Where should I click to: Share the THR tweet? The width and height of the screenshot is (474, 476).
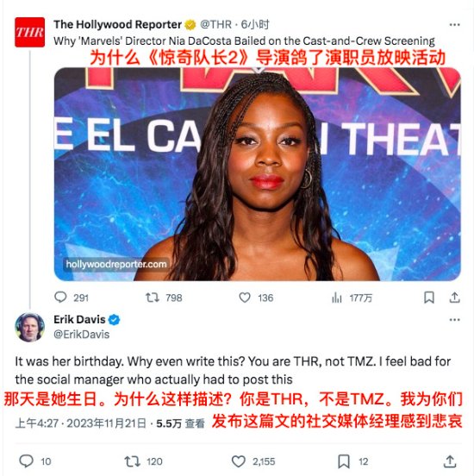[454, 297]
